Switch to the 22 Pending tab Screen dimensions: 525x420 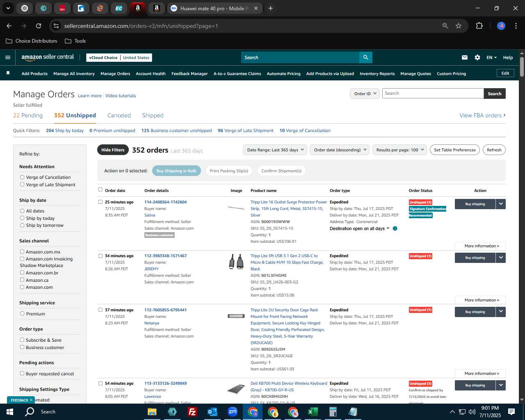point(28,115)
